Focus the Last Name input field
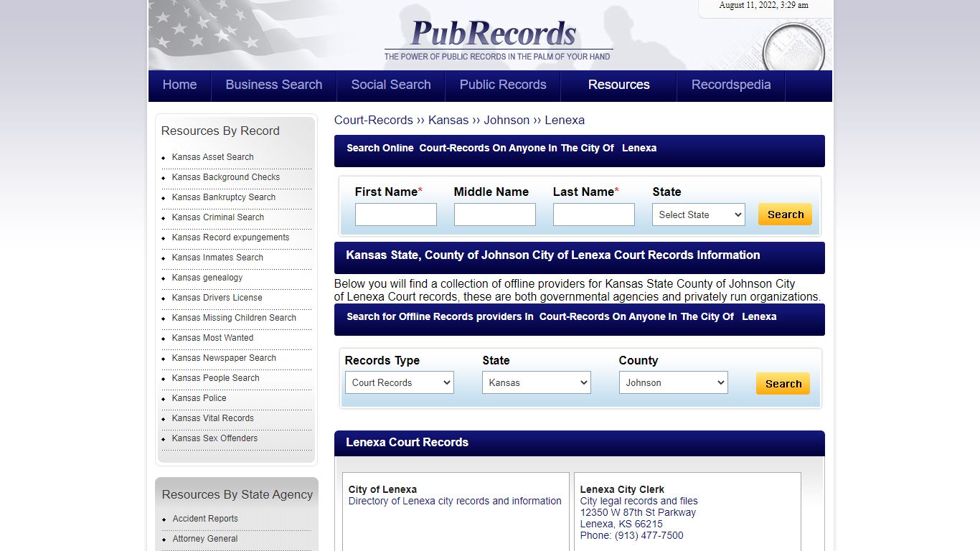980x551 pixels. (x=594, y=215)
